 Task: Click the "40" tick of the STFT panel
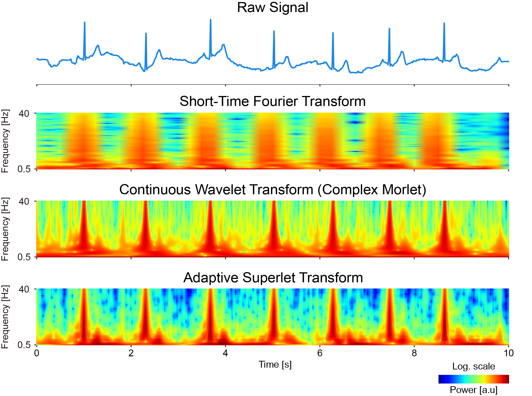point(24,114)
